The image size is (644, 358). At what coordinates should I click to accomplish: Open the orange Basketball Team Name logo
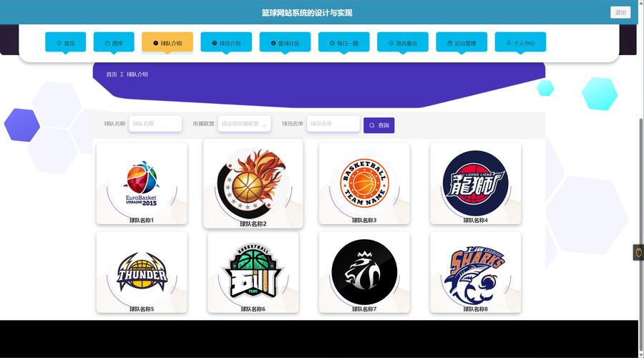364,183
